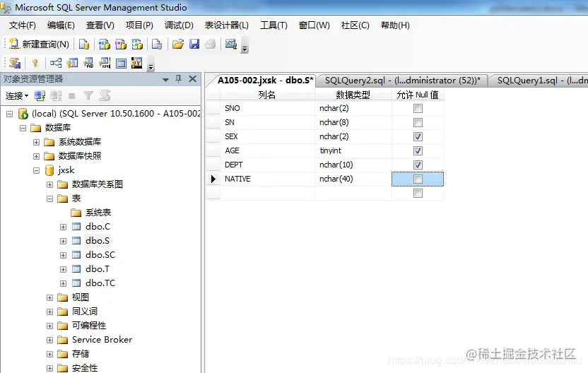This screenshot has height=373, width=588.
Task: Save the table with the floppy disk icon
Action: (x=194, y=45)
